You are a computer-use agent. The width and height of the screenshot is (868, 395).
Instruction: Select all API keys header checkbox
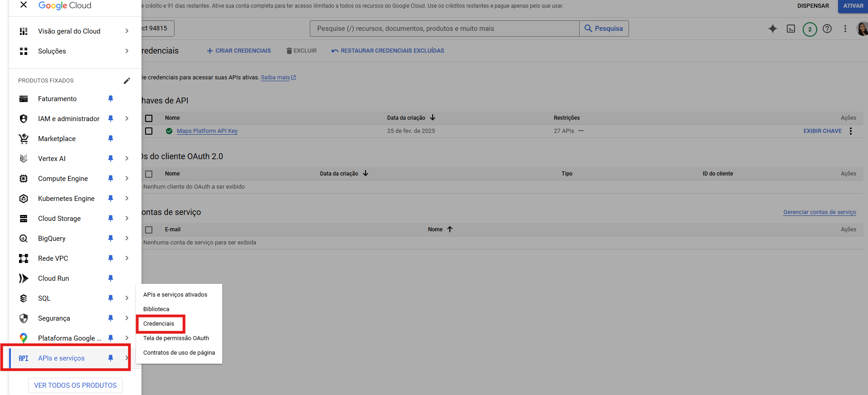[149, 118]
